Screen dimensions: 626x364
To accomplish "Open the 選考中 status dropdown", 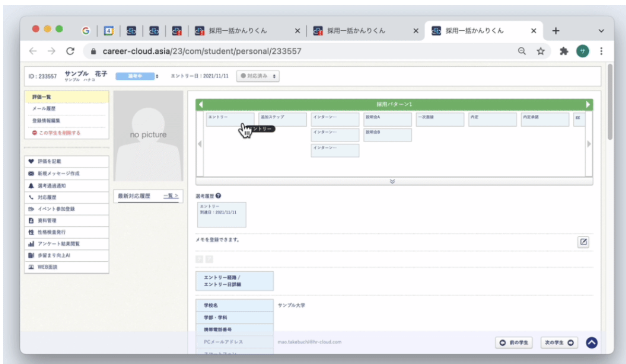I will pyautogui.click(x=137, y=76).
